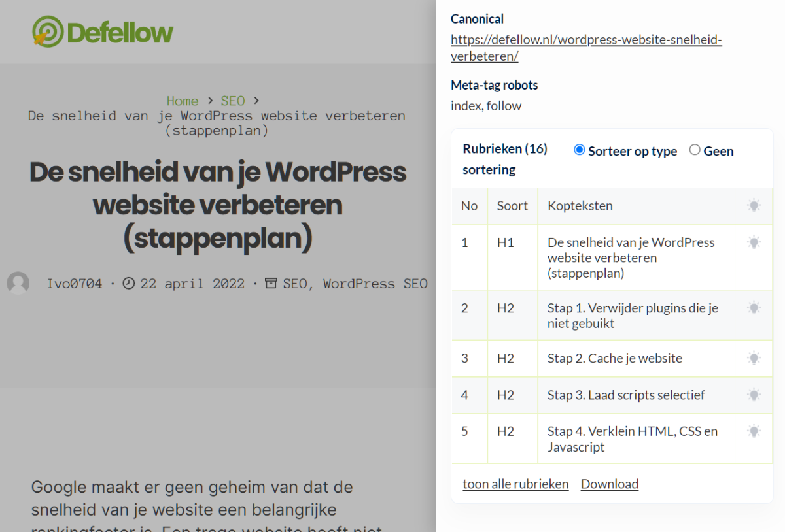Click the breadcrumb current page title text
This screenshot has width=785, height=532.
tap(217, 123)
